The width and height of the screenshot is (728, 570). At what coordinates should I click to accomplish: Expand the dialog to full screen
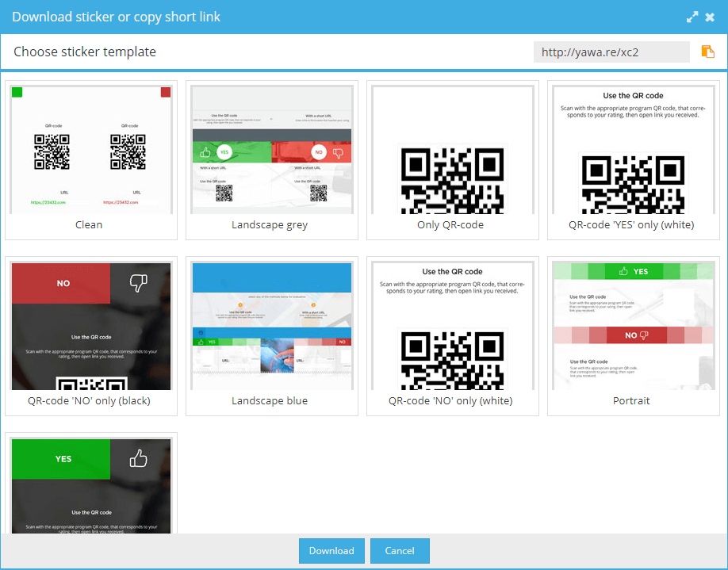tap(692, 17)
